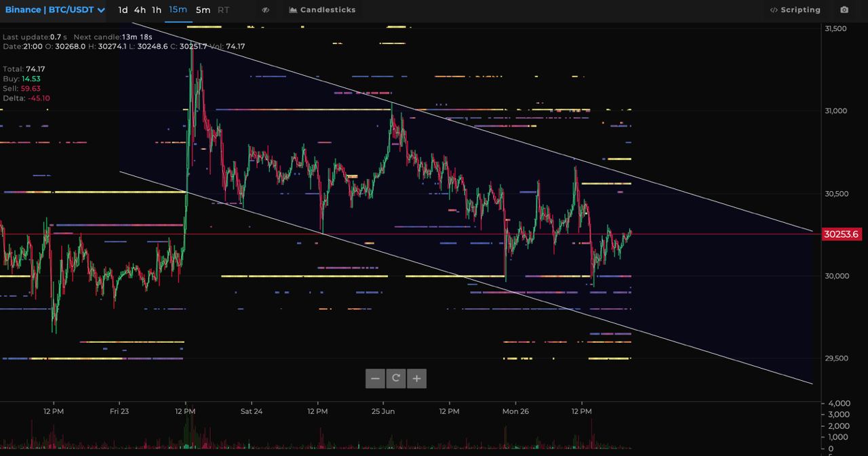Take a chart snapshot with camera icon
The width and height of the screenshot is (868, 456).
click(844, 9)
